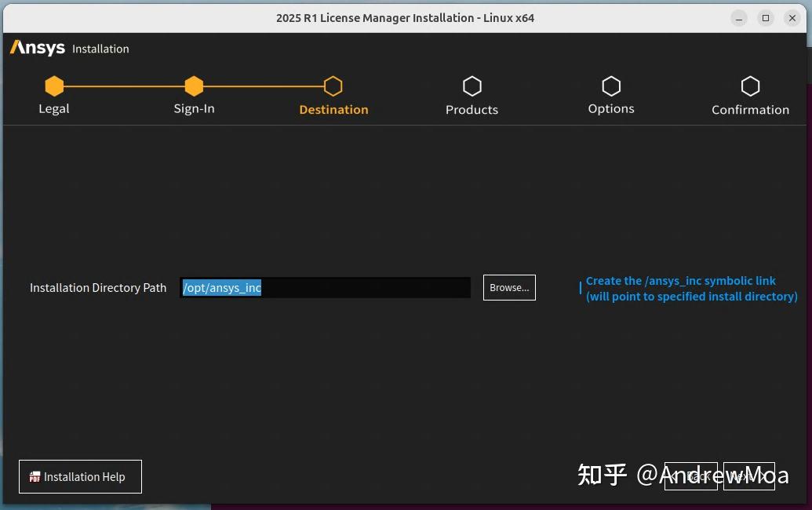This screenshot has width=812, height=510.
Task: Click the Legal step label
Action: (x=54, y=109)
